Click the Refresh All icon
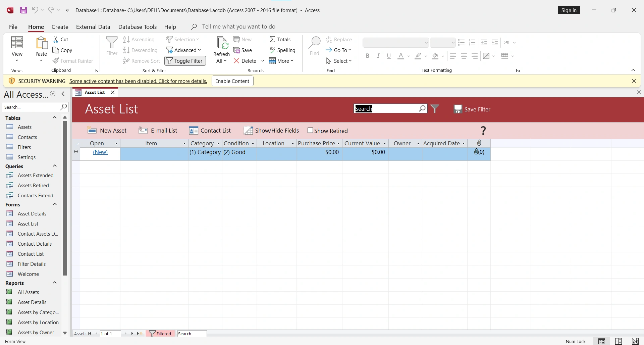 pyautogui.click(x=221, y=44)
